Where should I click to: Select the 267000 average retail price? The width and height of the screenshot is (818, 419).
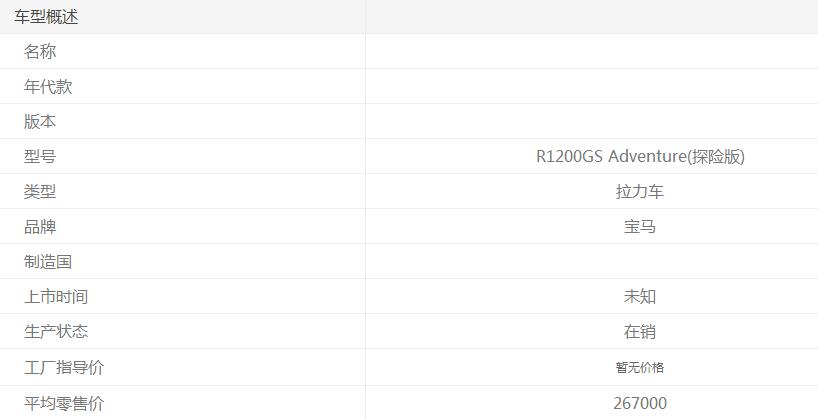[640, 404]
